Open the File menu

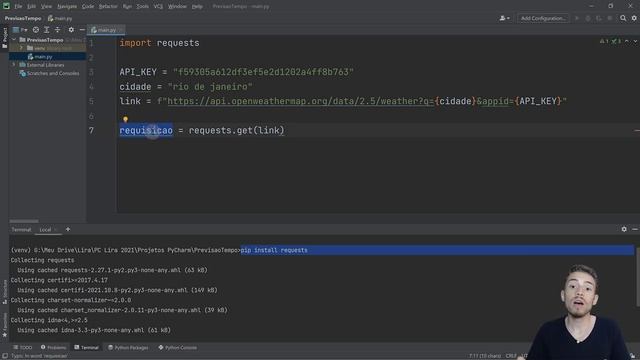tap(18, 7)
